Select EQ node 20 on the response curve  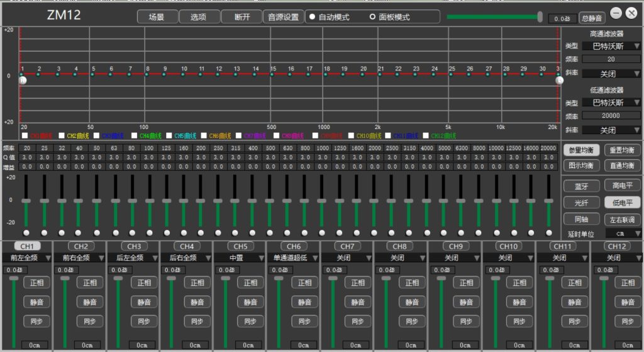coord(362,74)
